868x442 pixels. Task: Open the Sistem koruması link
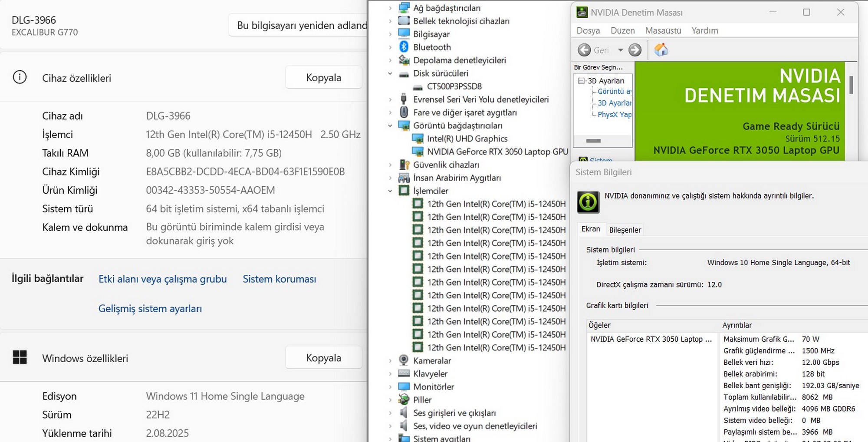(279, 279)
